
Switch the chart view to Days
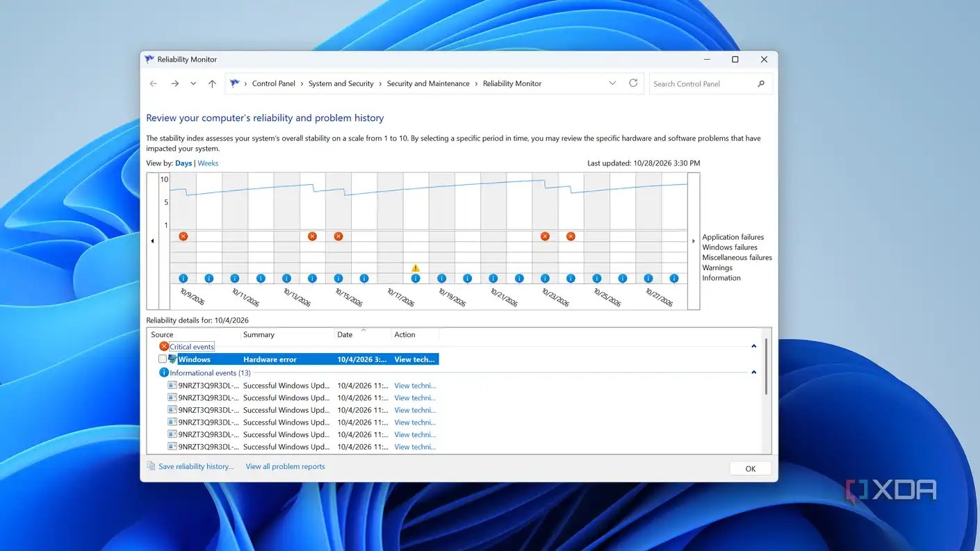point(183,163)
